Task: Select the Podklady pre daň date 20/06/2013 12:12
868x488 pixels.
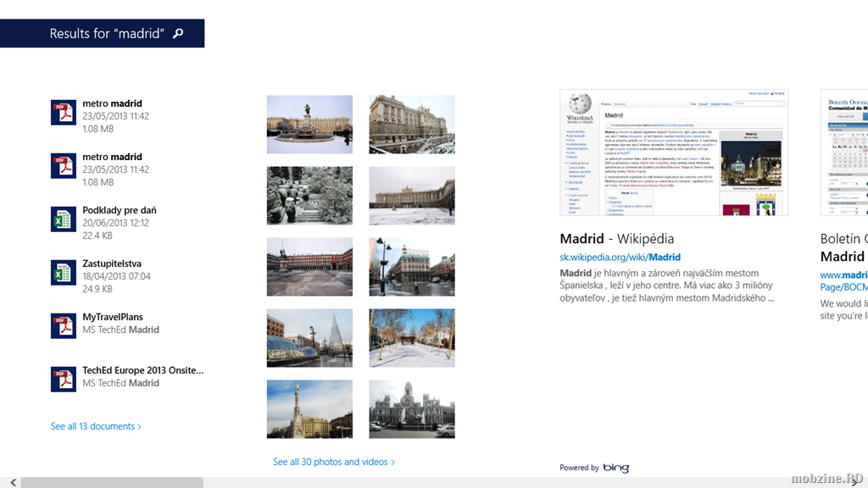Action: [115, 223]
